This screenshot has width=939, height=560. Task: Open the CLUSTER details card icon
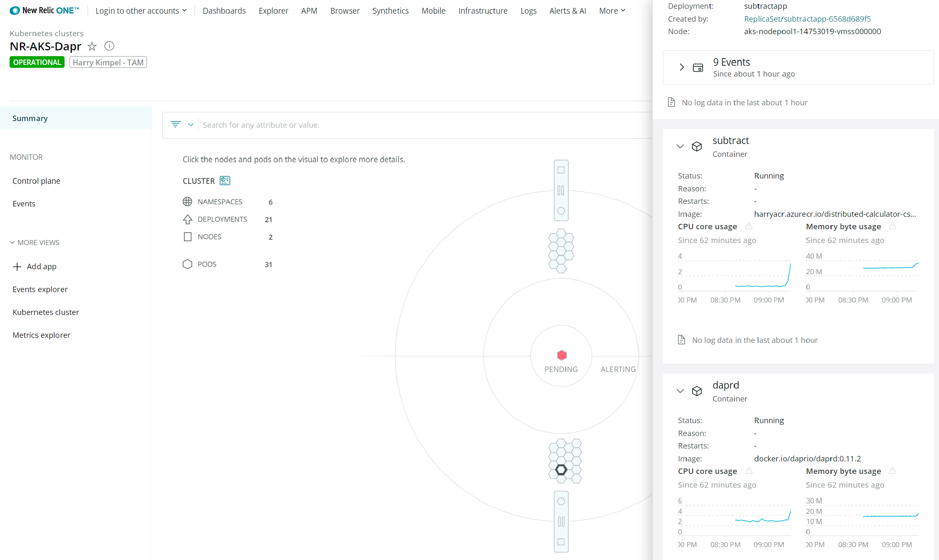[x=225, y=181]
